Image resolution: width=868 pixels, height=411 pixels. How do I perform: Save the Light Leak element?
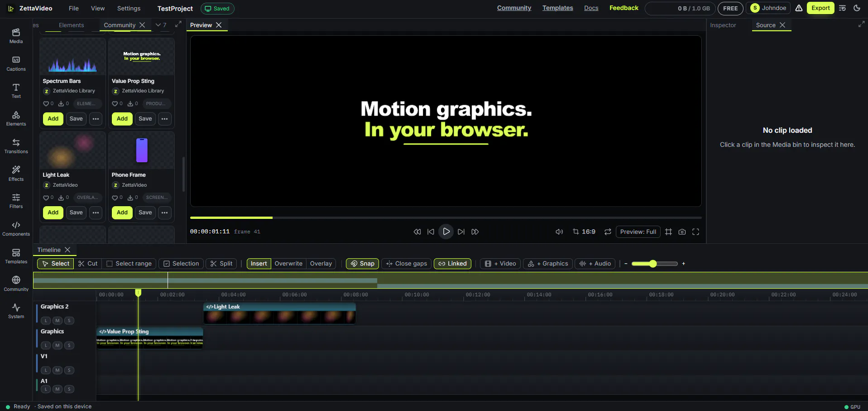(x=76, y=213)
